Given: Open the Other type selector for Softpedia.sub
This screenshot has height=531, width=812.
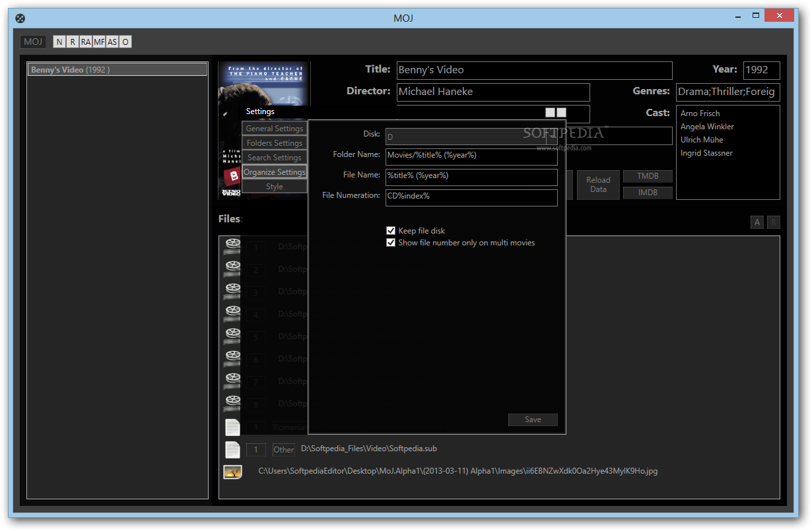Looking at the screenshot, I should [284, 450].
